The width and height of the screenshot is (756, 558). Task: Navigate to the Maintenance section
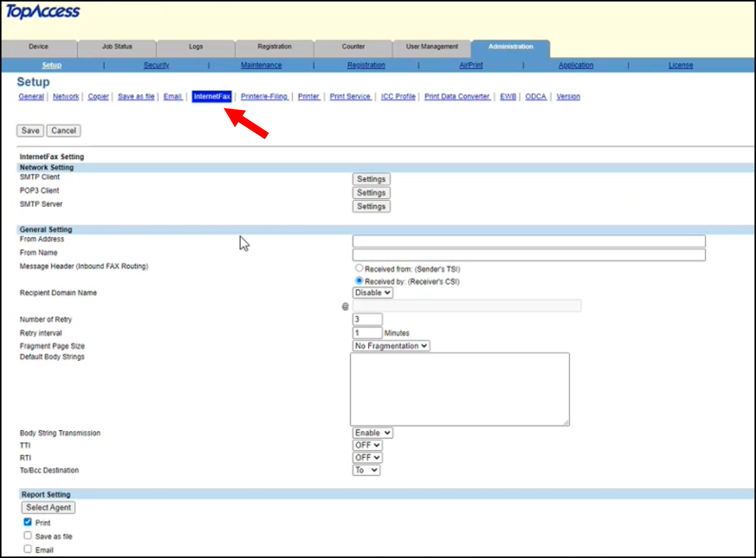tap(261, 65)
